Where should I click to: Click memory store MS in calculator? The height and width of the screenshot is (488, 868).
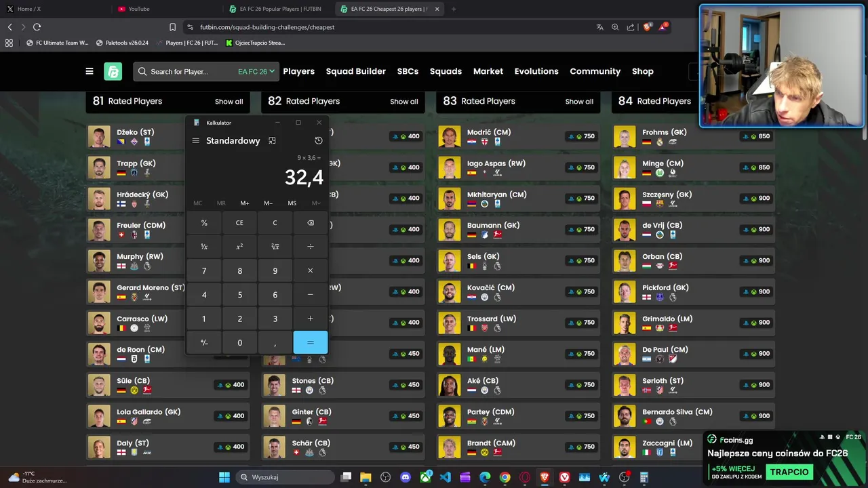coord(292,203)
